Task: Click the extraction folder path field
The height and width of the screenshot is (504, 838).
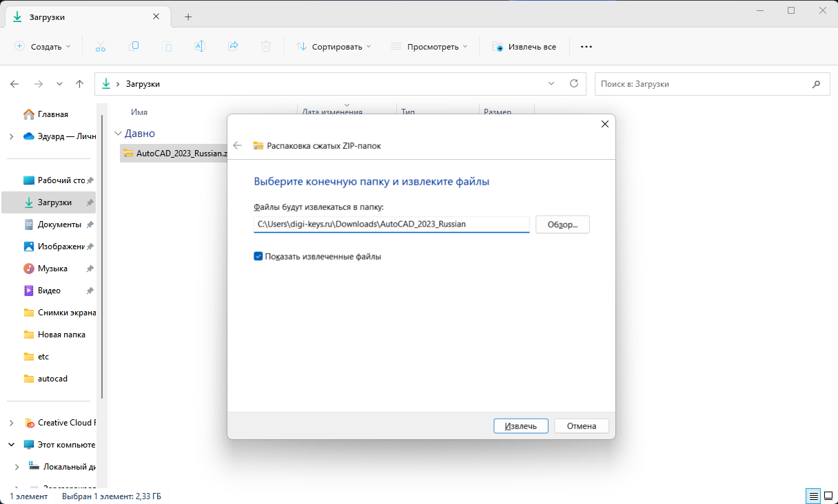Action: click(391, 224)
